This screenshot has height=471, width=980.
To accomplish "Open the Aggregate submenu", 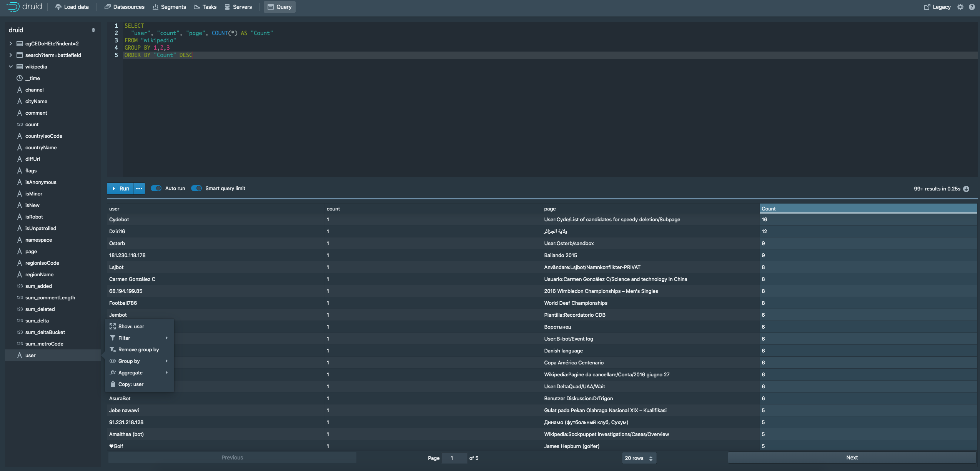I will tap(140, 372).
